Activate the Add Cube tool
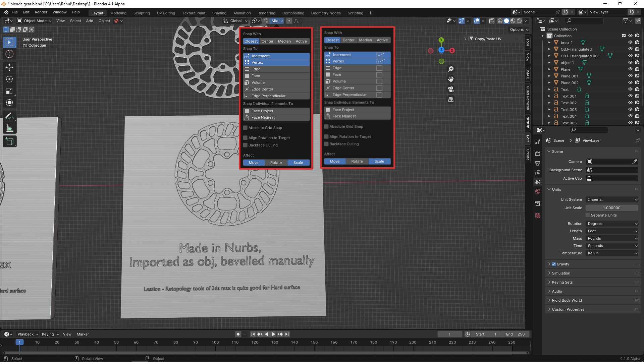 coord(9,141)
